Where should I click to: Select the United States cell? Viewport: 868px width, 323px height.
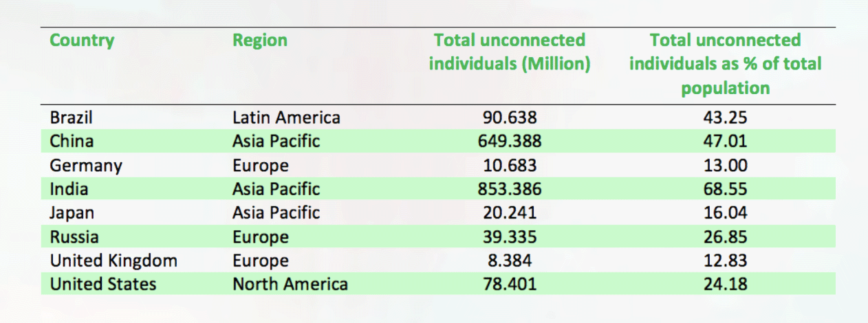click(103, 285)
